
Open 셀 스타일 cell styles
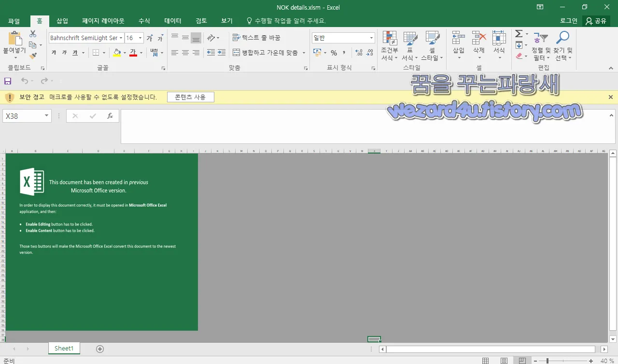(x=432, y=46)
